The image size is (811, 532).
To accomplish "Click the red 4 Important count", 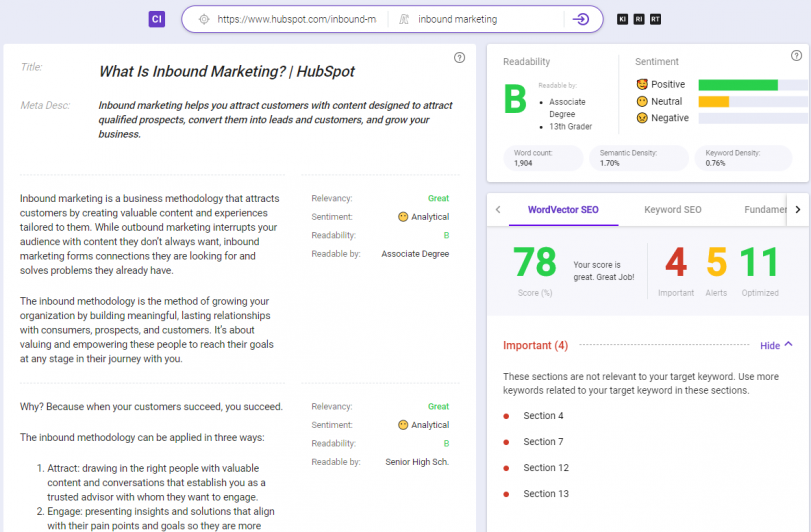I will [x=676, y=262].
